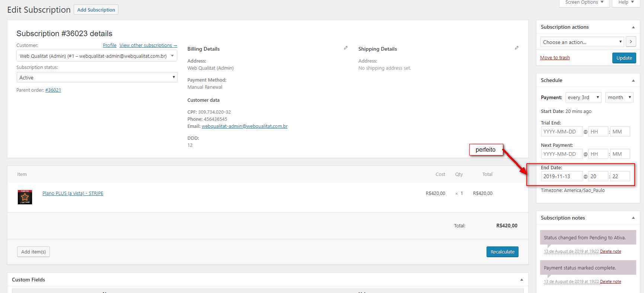Screen dimensions: 644x293
Task: Open the 'Choose an action...' dropdown
Action: pyautogui.click(x=582, y=42)
